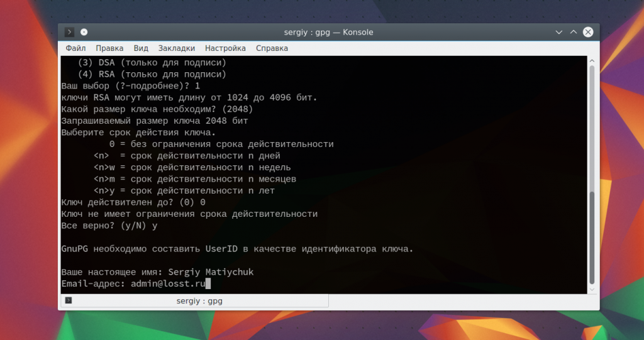This screenshot has height=340, width=644.
Task: Click the 'sergiy : gpg — Konsole' title bar
Action: [x=328, y=32]
